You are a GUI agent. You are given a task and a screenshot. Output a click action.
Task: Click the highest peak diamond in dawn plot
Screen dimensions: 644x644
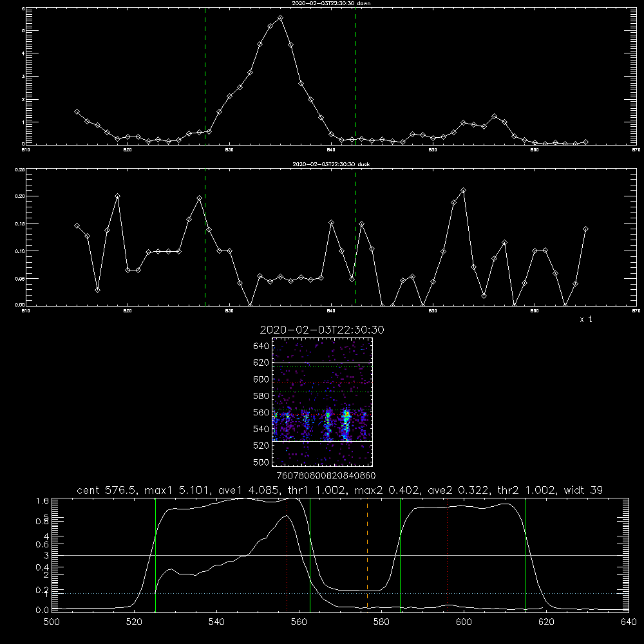click(281, 18)
